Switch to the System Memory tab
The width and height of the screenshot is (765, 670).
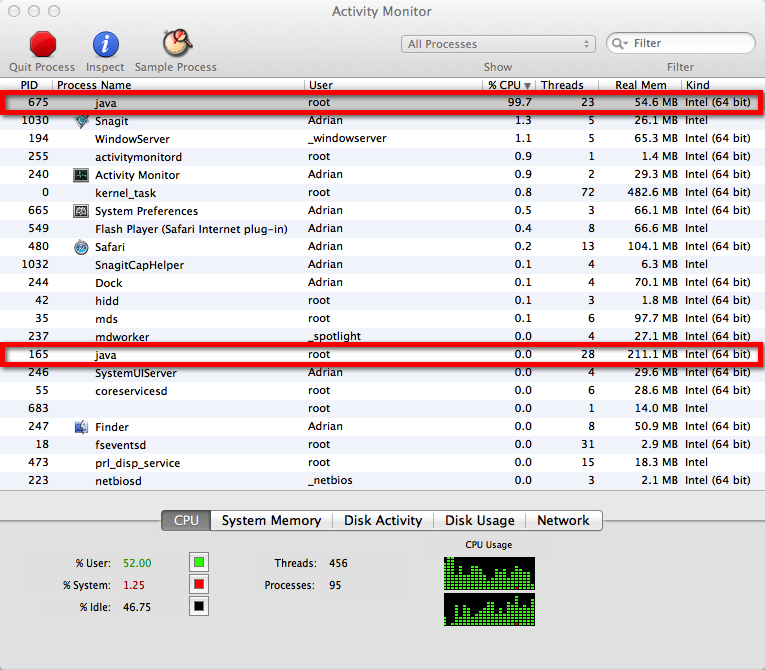(x=271, y=520)
